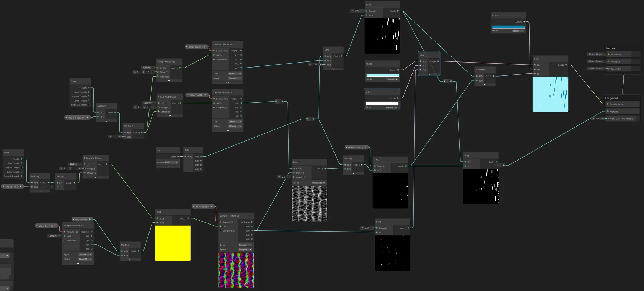Click the Split node's R(1) output port
This screenshot has width=644, height=291.
point(201,157)
